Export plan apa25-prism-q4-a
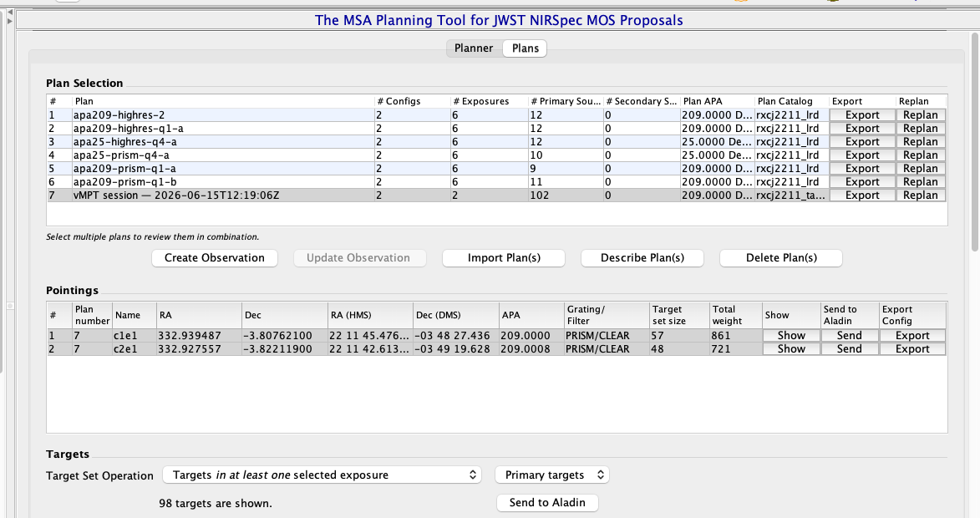 click(x=862, y=155)
